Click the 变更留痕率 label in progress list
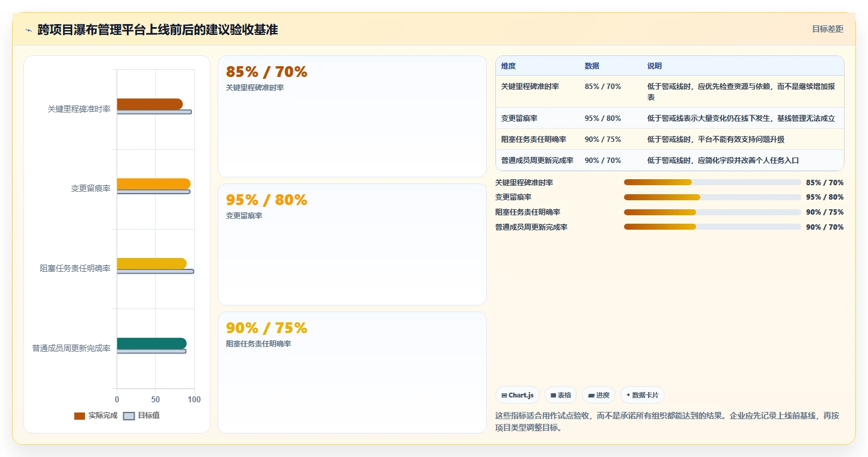The image size is (868, 457). [x=513, y=197]
